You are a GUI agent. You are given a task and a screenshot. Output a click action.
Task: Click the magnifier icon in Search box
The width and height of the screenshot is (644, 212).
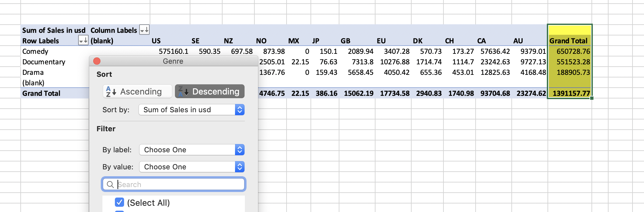point(110,184)
